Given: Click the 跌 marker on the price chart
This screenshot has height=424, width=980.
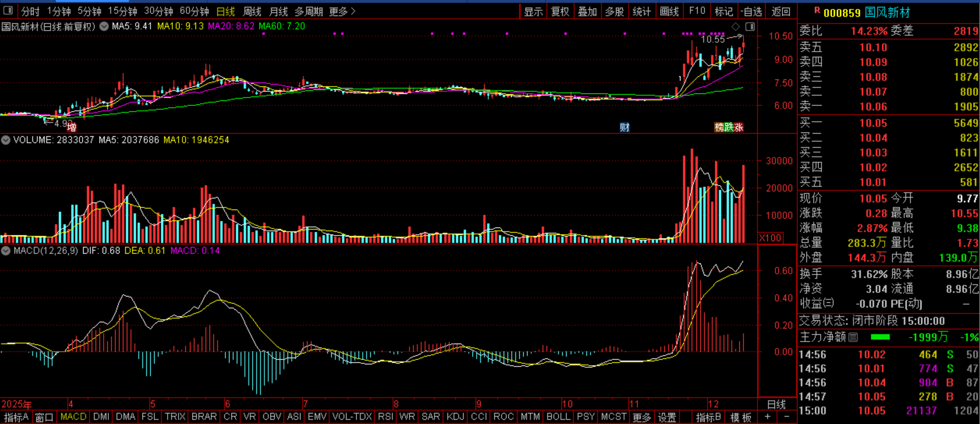Looking at the screenshot, I should coord(729,127).
